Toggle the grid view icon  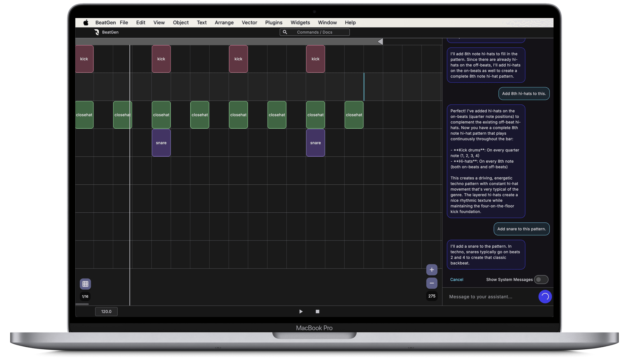click(85, 284)
